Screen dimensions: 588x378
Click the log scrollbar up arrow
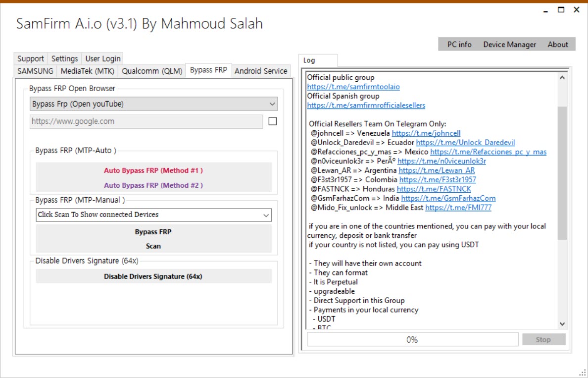[562, 78]
